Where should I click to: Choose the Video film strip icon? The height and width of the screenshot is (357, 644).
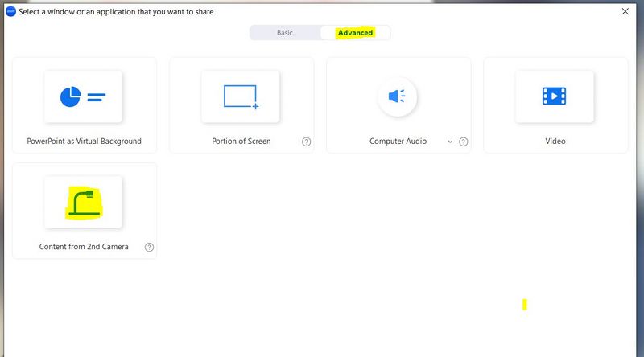pos(554,96)
